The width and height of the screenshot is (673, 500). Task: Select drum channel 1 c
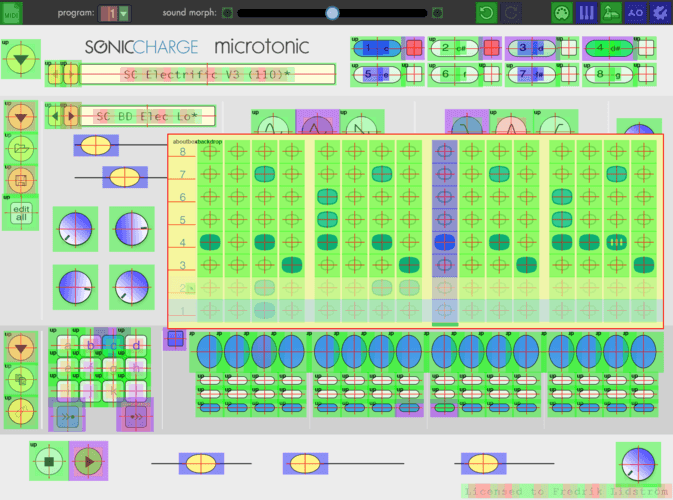click(x=376, y=48)
